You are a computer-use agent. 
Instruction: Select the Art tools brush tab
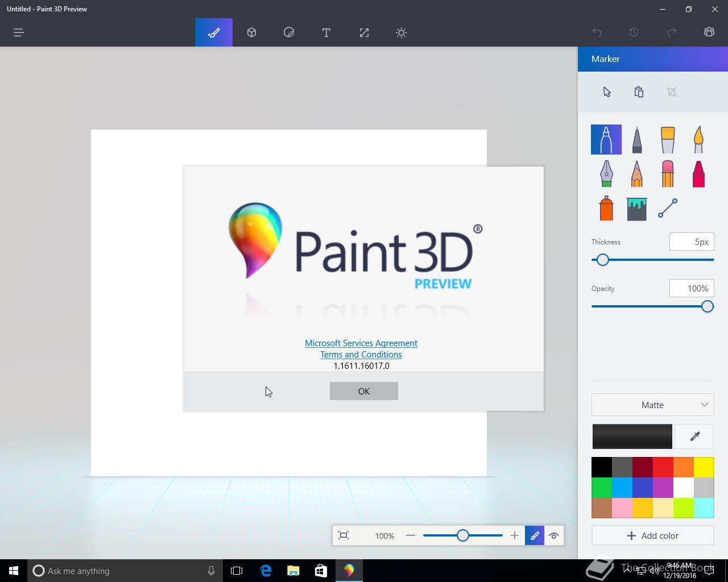(214, 32)
